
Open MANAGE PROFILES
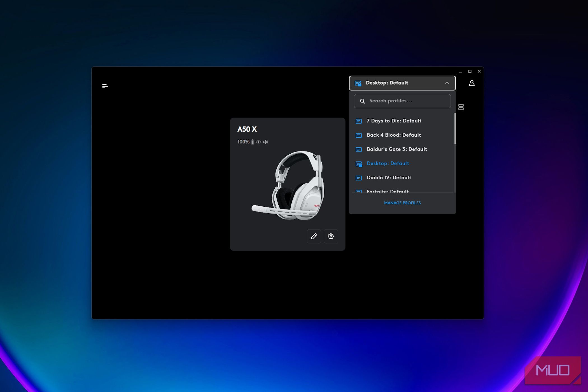[x=402, y=203]
